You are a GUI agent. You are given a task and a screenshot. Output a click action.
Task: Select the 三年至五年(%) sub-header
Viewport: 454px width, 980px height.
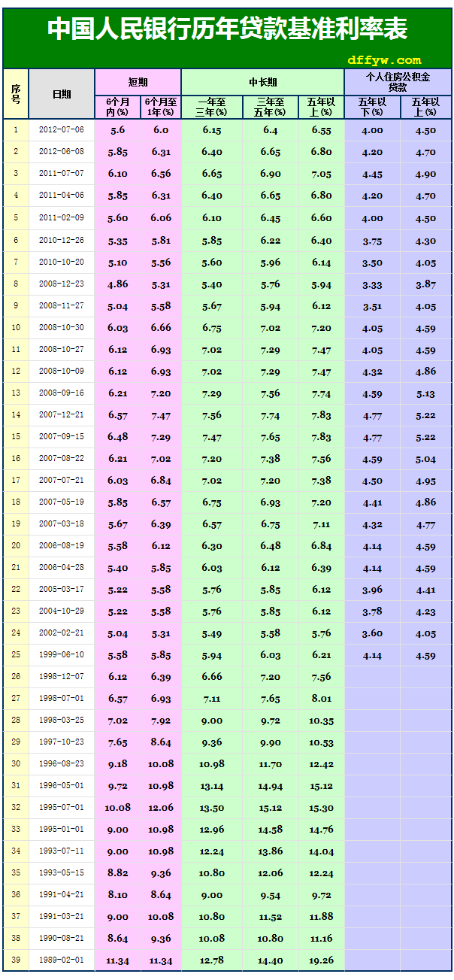[271, 107]
